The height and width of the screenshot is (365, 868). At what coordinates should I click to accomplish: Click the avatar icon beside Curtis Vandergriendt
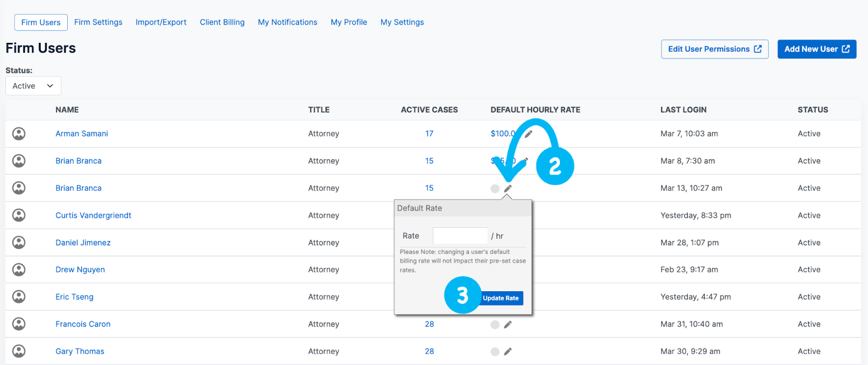(x=19, y=215)
